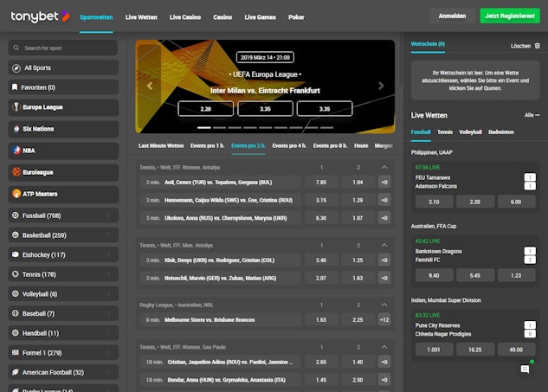This screenshot has width=548, height=392.
Task: Click the Fussball soccer ball icon
Action: 16,215
